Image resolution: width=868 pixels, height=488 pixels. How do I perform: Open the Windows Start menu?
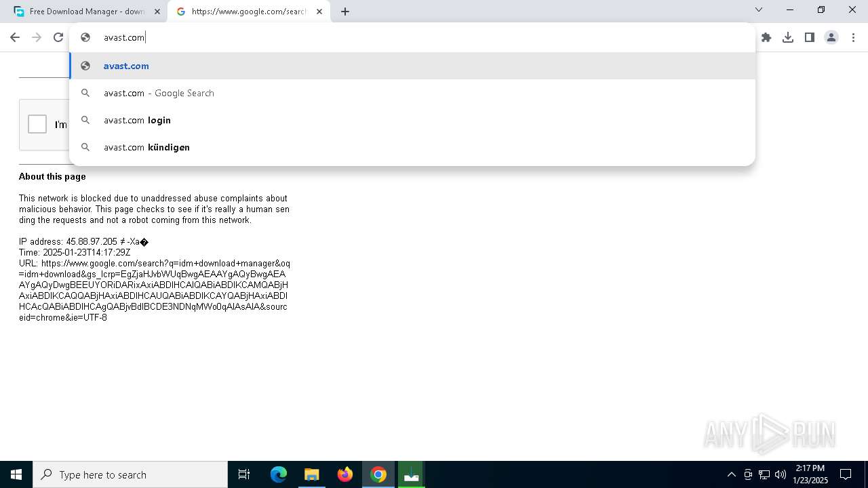coord(16,474)
